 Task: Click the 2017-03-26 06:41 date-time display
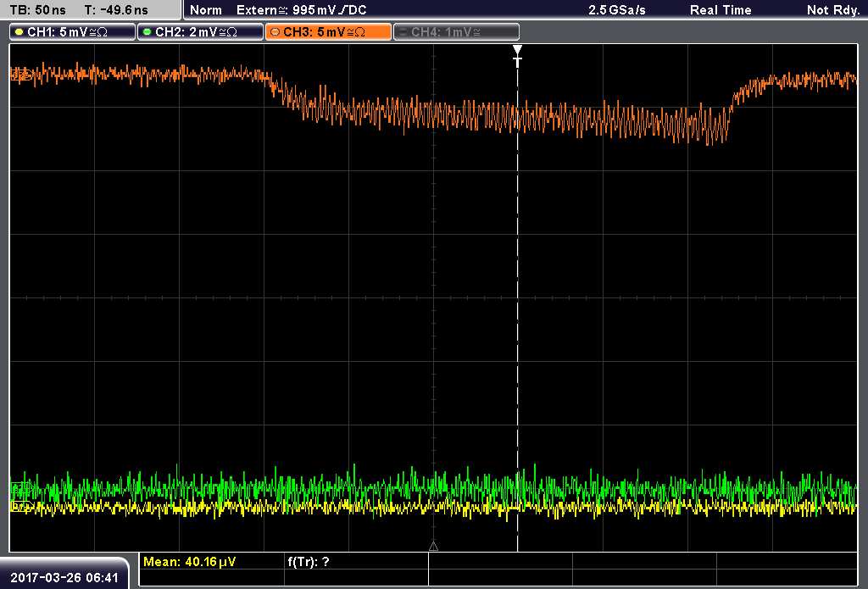tap(64, 577)
